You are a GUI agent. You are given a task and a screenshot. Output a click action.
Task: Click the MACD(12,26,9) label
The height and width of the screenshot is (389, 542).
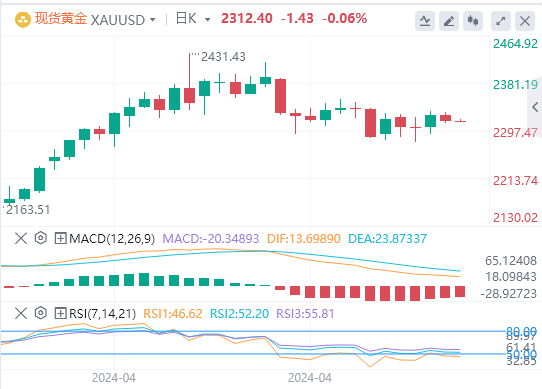(112, 239)
